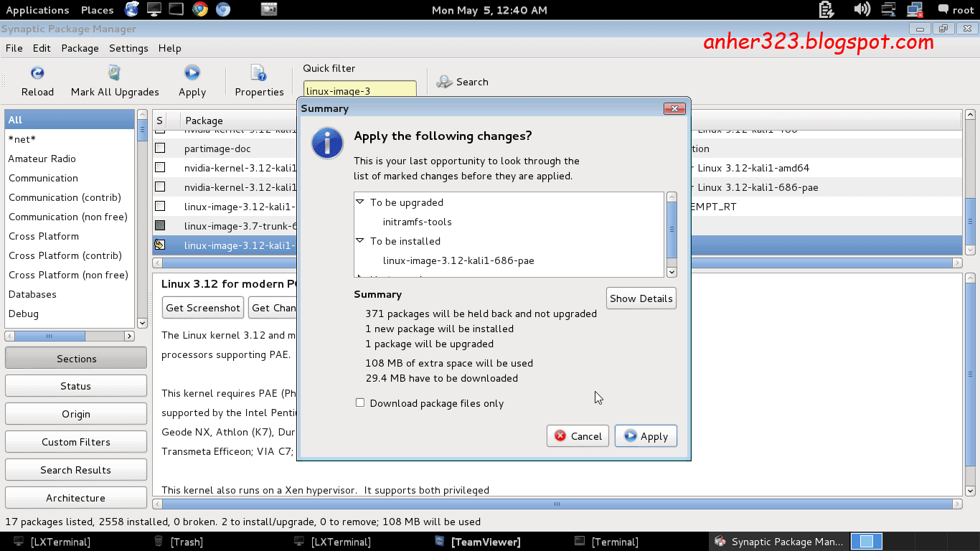Image resolution: width=980 pixels, height=551 pixels.
Task: Click up arrow of Summary changes list scrollbar
Action: tap(672, 197)
